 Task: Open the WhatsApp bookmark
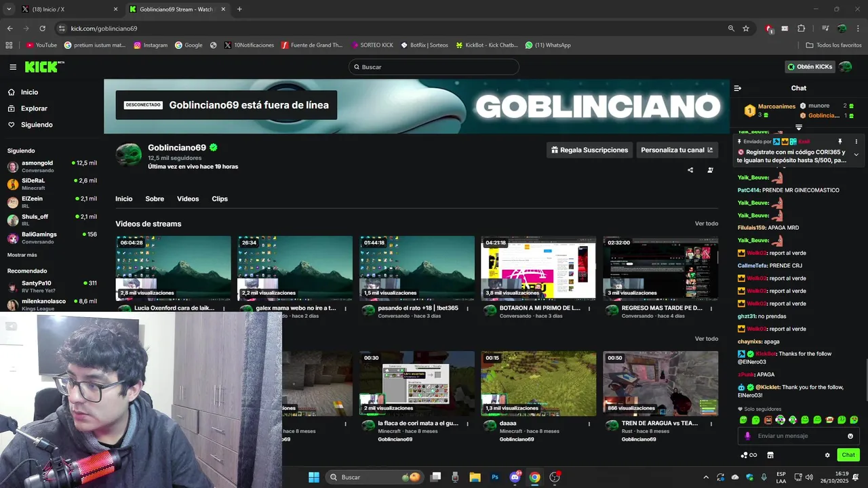[548, 45]
